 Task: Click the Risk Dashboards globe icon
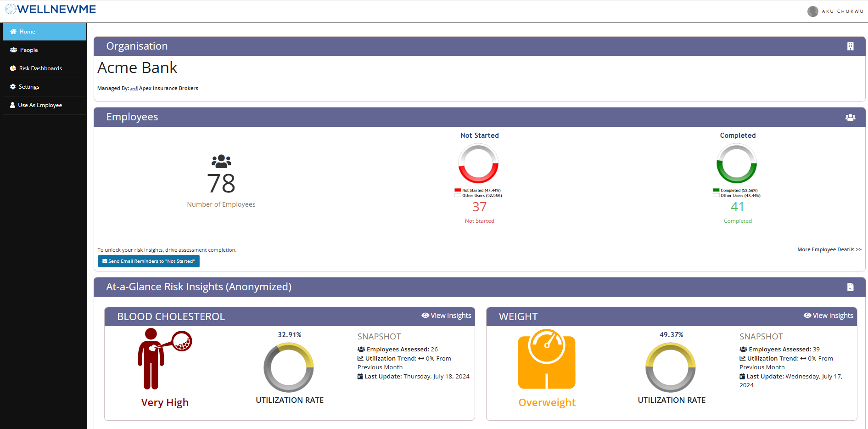[x=13, y=68]
